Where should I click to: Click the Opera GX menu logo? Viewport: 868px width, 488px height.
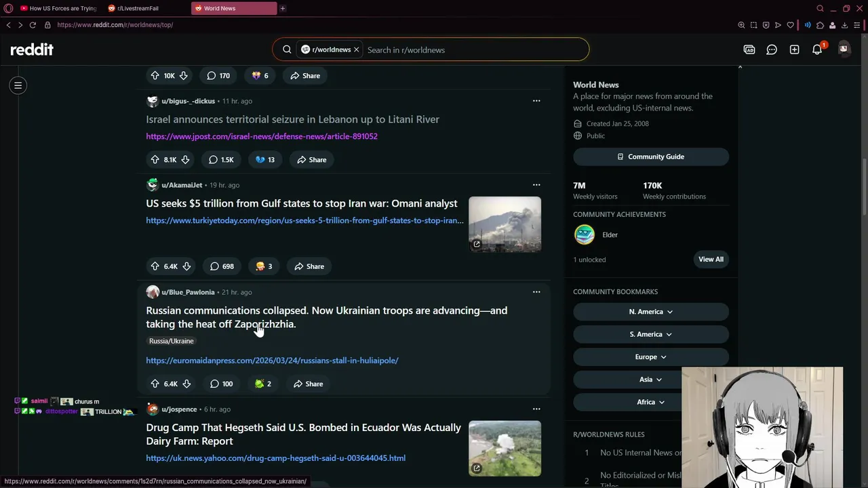coord(8,8)
